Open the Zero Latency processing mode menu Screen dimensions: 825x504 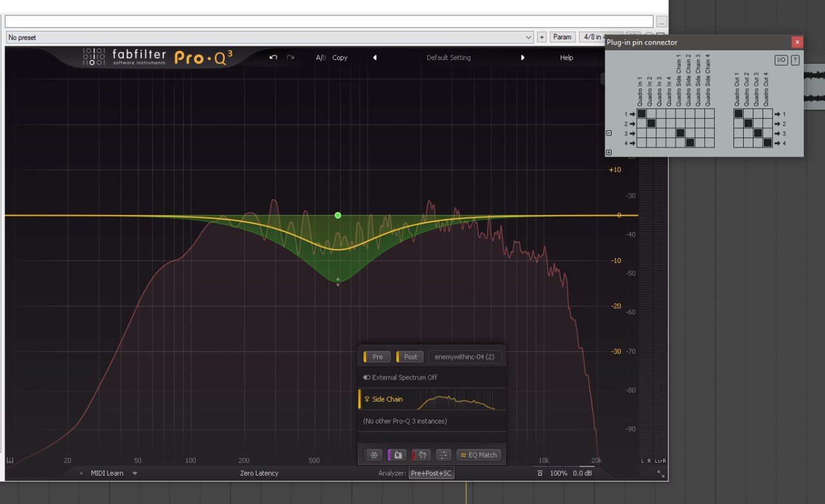click(259, 473)
